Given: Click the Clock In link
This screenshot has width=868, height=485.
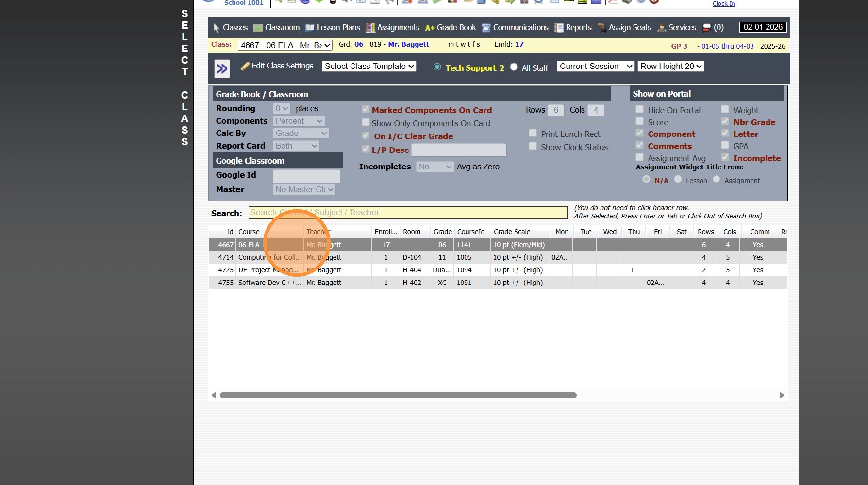Looking at the screenshot, I should tap(724, 3).
